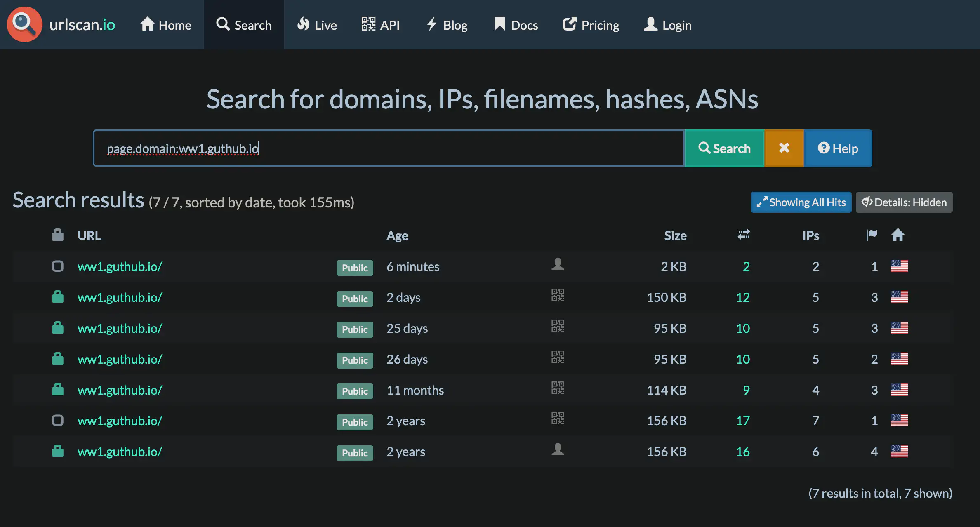Focus the search query input field

pyautogui.click(x=389, y=148)
